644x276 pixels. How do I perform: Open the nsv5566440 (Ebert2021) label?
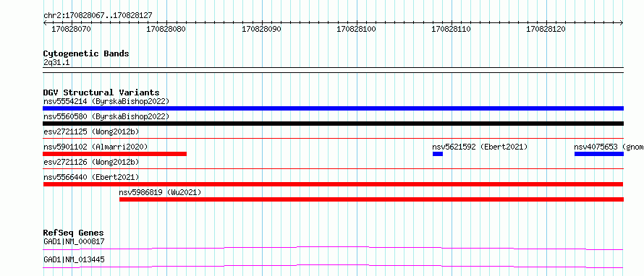click(x=90, y=177)
